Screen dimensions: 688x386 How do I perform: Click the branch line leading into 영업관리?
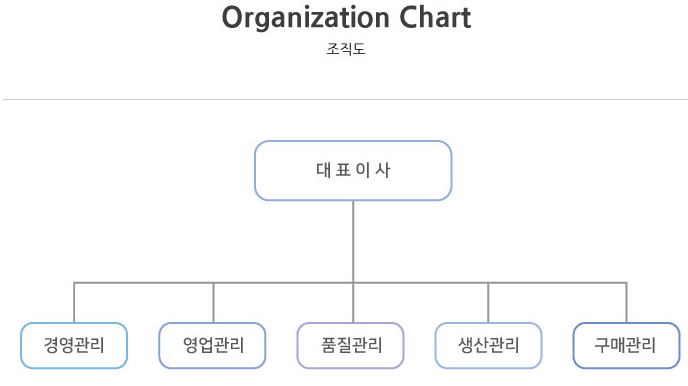[213, 303]
